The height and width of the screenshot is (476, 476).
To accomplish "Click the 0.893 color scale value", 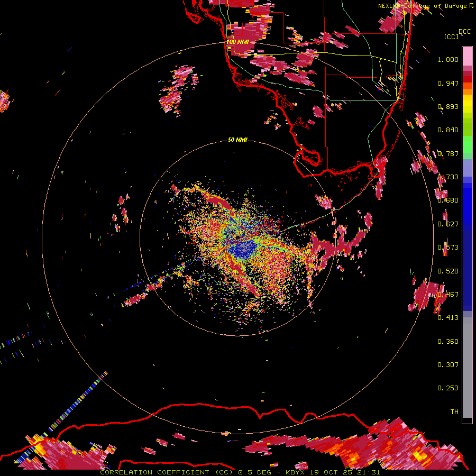I will coord(448,106).
